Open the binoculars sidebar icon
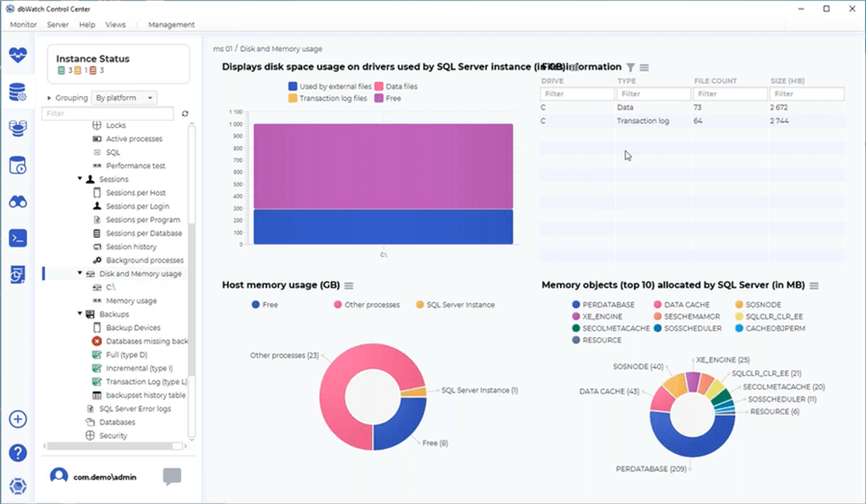The width and height of the screenshot is (866, 504). [x=17, y=201]
